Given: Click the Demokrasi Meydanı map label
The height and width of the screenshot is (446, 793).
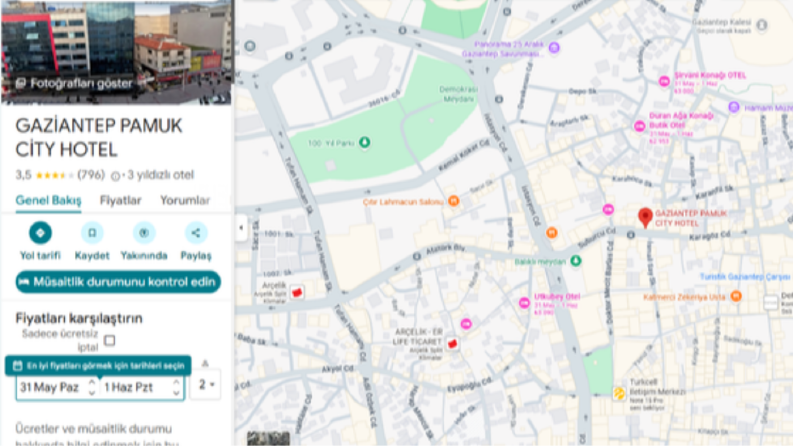Looking at the screenshot, I should click(458, 94).
